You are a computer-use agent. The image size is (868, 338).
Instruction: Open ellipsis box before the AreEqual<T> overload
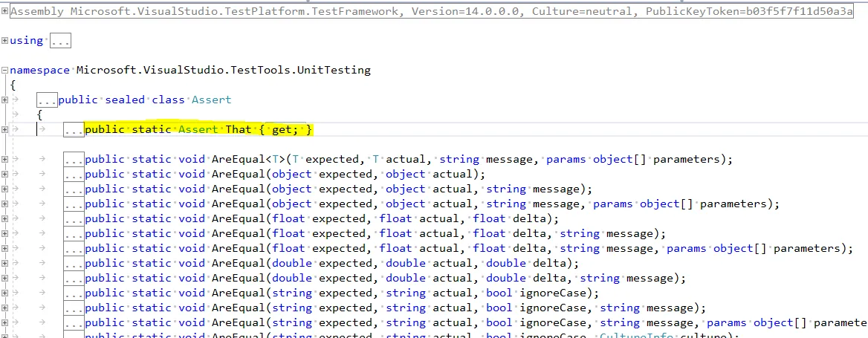74,159
